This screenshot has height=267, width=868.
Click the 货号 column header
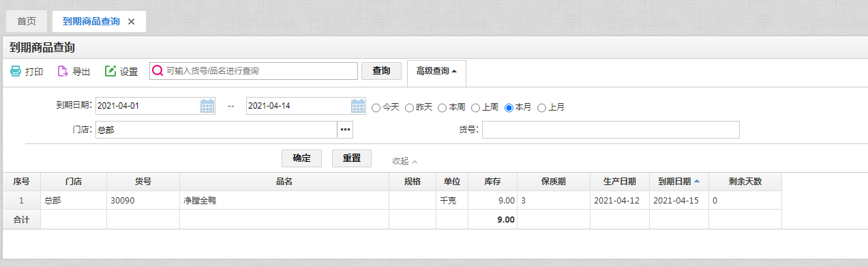point(143,182)
